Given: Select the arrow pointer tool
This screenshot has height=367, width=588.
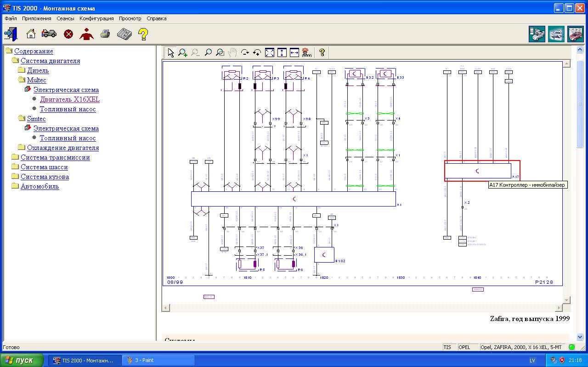Looking at the screenshot, I should 170,53.
